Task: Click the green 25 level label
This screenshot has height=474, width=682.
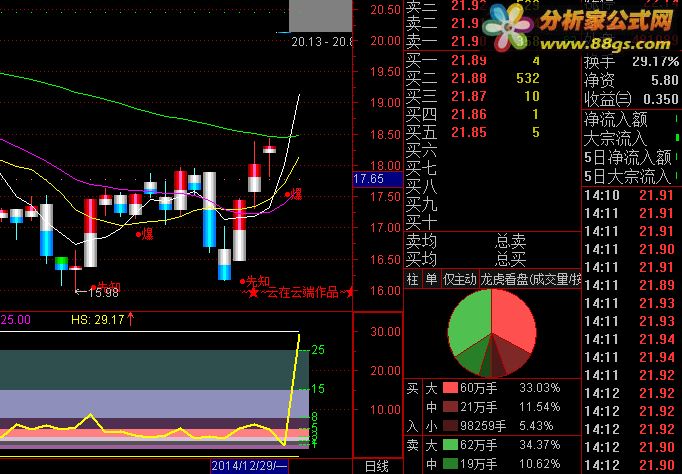Action: [318, 350]
